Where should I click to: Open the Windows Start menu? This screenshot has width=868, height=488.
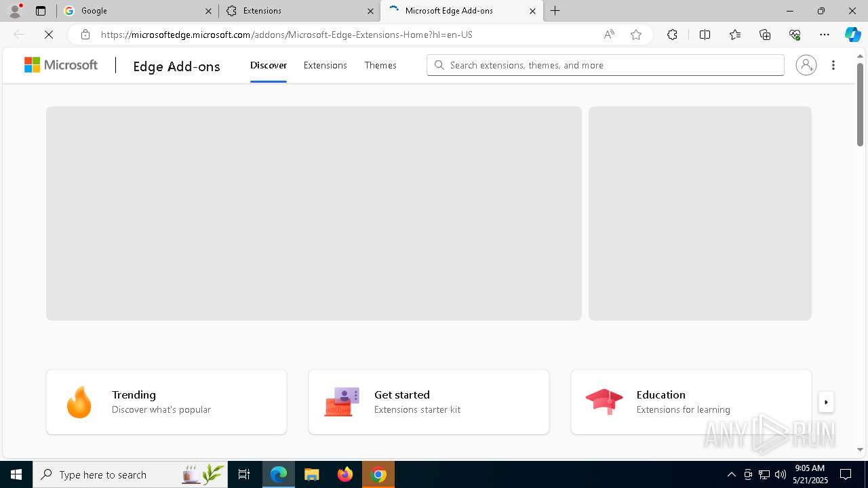(16, 474)
